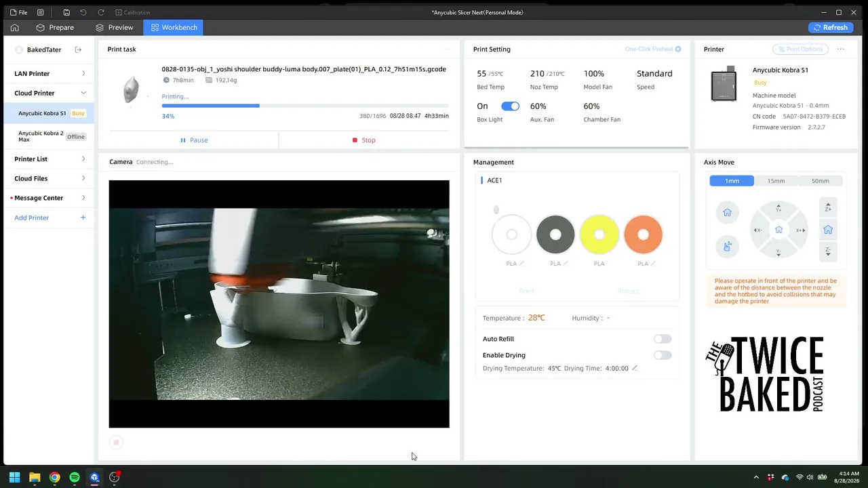Image resolution: width=868 pixels, height=488 pixels.
Task: Select 50mm axis move step
Action: pos(821,181)
